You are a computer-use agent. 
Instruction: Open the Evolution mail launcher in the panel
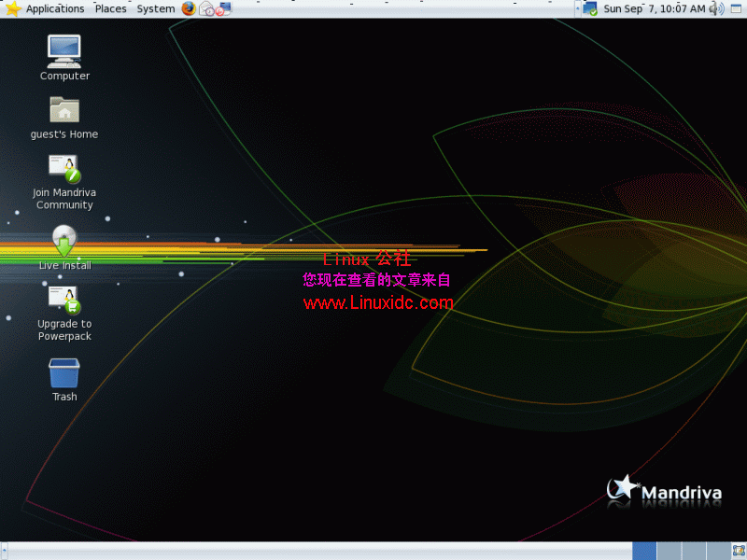(205, 8)
